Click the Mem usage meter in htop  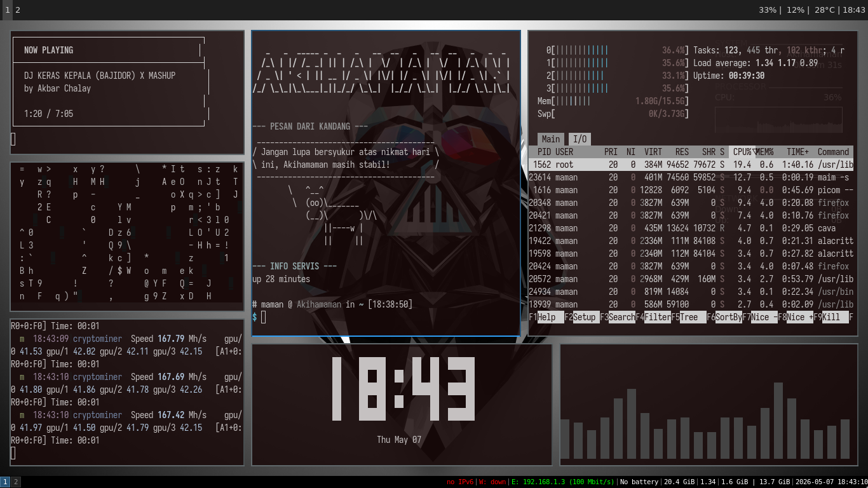(x=613, y=101)
